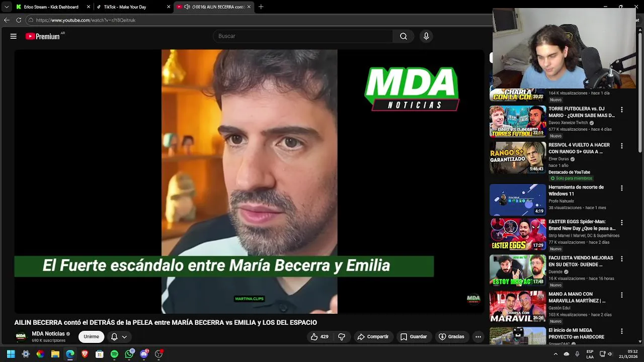Open Davoo Xeneize Twitch channel link
The image size is (644, 362).
pyautogui.click(x=568, y=123)
